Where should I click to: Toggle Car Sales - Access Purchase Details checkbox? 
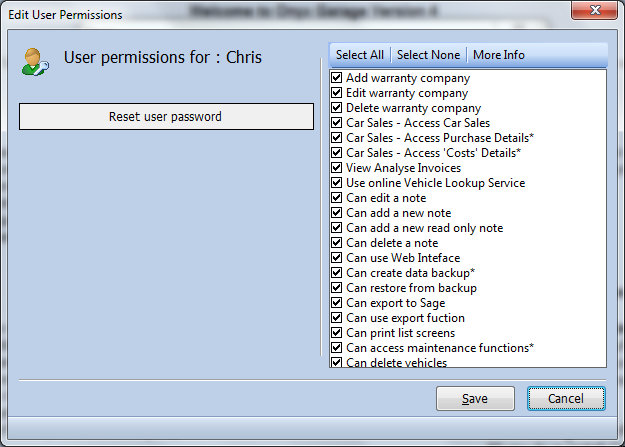pos(336,138)
